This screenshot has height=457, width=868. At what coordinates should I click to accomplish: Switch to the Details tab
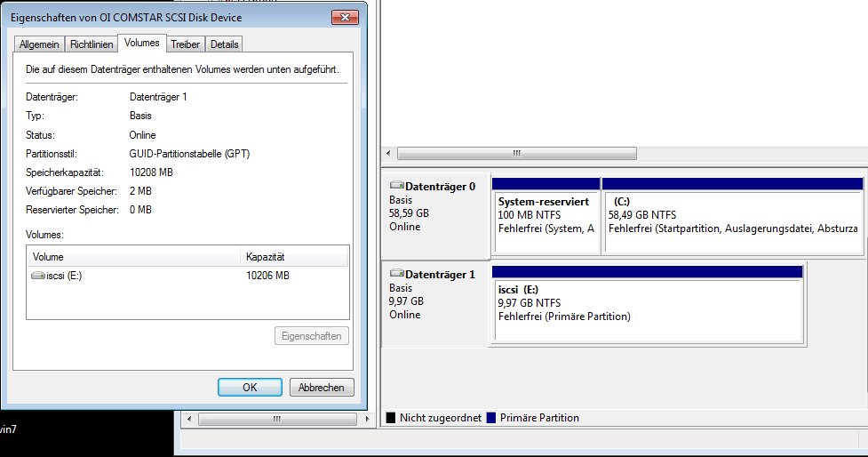point(224,44)
